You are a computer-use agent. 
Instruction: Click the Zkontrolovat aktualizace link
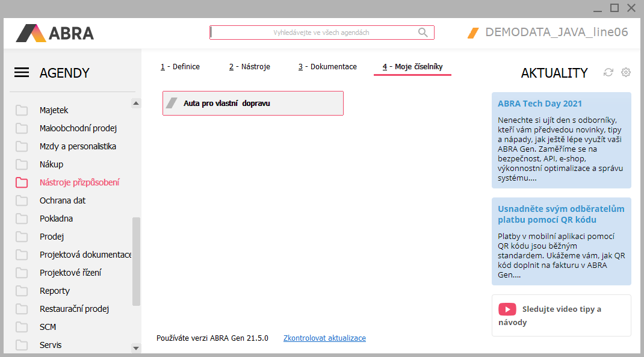coord(324,338)
